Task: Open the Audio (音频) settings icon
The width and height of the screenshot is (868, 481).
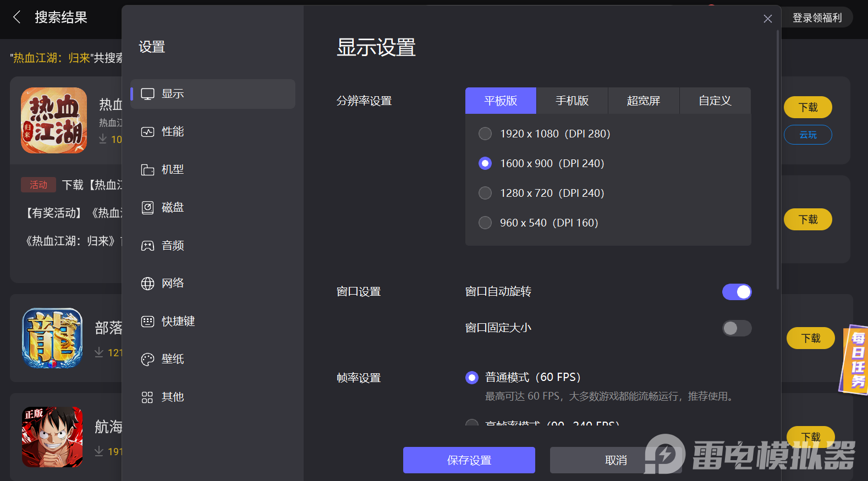Action: (x=147, y=246)
